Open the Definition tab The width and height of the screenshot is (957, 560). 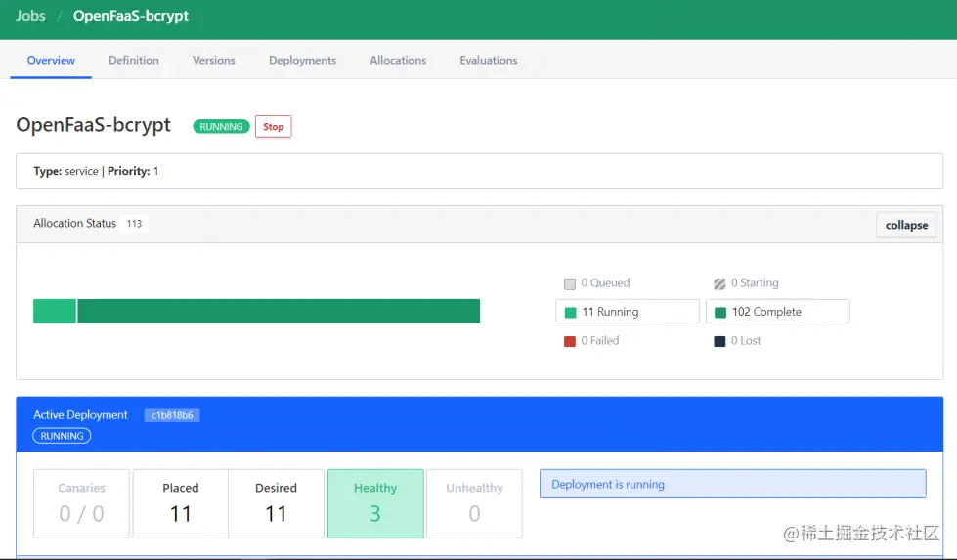point(134,60)
